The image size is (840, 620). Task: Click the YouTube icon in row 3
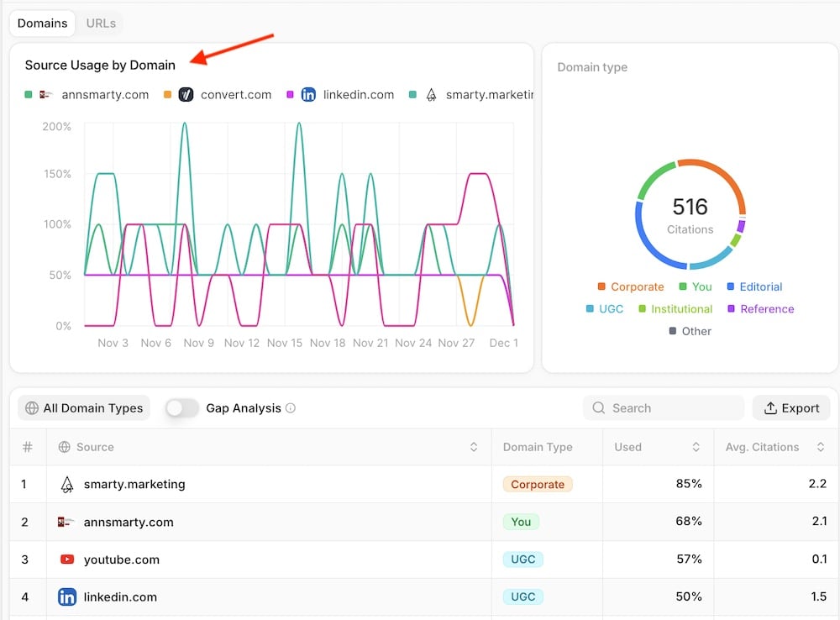pyautogui.click(x=67, y=560)
